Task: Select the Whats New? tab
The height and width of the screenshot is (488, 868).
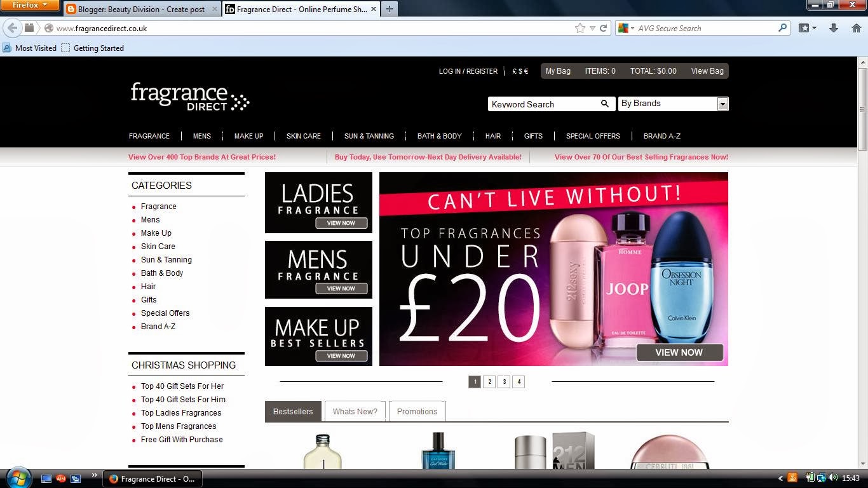Action: 355,411
